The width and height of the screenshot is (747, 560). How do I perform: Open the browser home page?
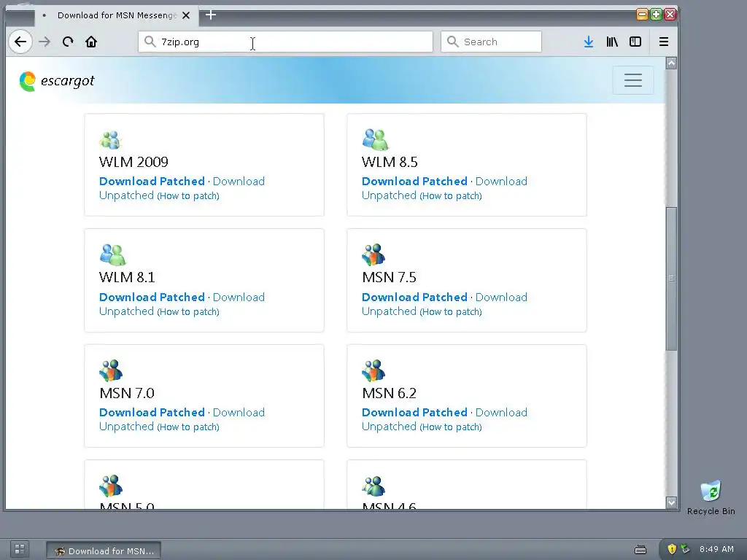pos(91,42)
